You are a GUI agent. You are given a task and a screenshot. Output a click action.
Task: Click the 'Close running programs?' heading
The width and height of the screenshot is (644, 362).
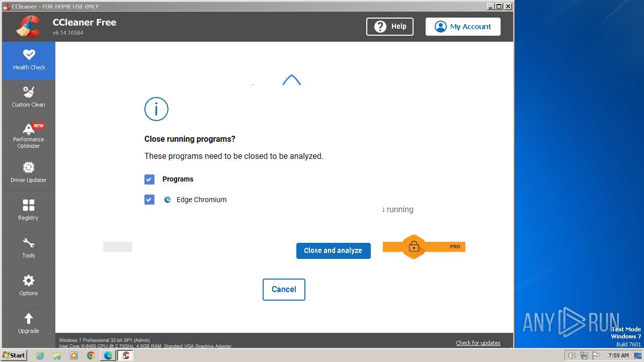point(190,139)
